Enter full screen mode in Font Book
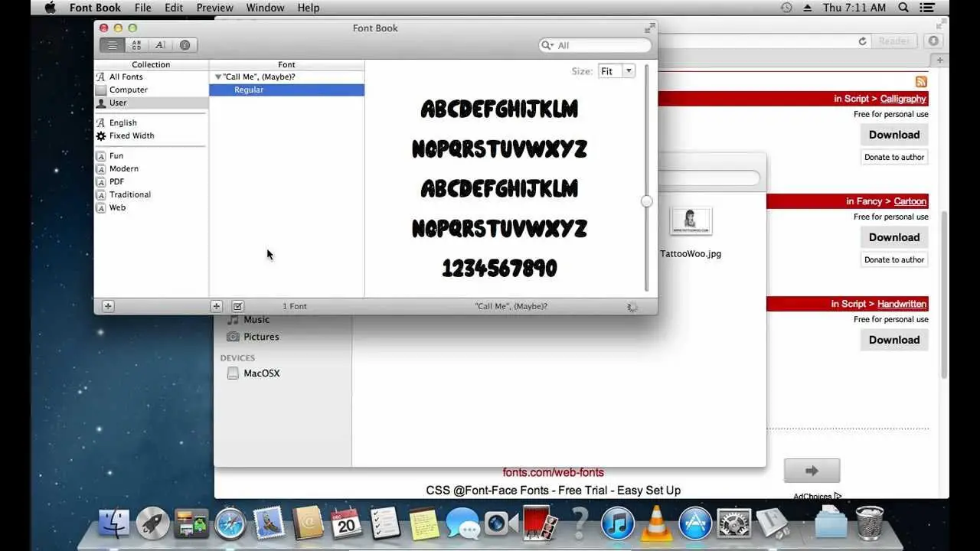The height and width of the screenshot is (551, 980). tap(650, 28)
